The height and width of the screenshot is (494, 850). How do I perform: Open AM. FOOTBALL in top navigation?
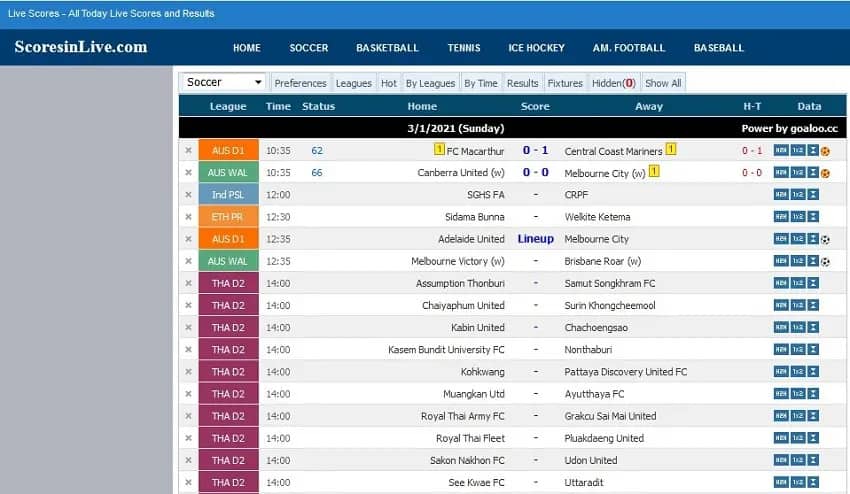(x=629, y=48)
